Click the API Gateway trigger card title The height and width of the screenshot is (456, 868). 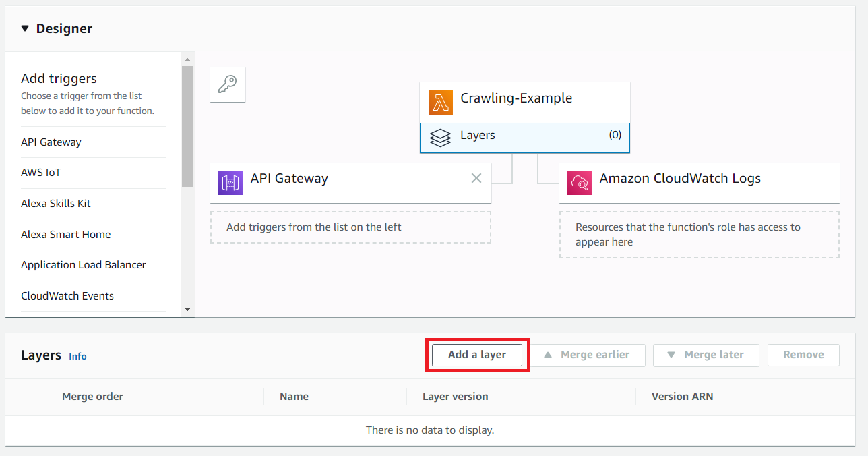289,179
